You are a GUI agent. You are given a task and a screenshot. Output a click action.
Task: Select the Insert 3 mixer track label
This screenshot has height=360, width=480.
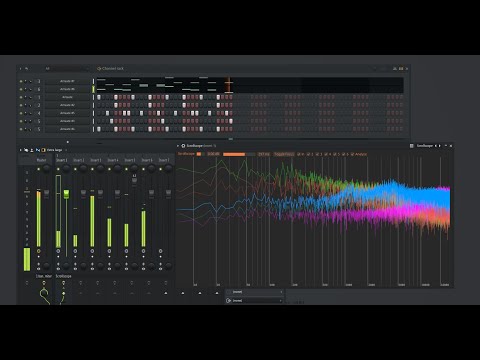96,160
